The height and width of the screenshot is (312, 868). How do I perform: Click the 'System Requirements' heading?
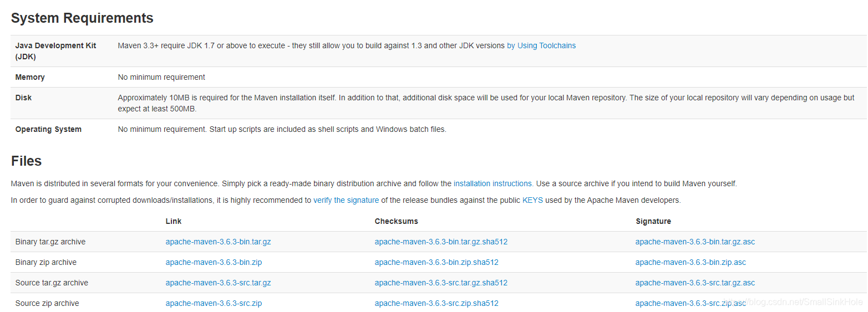82,18
